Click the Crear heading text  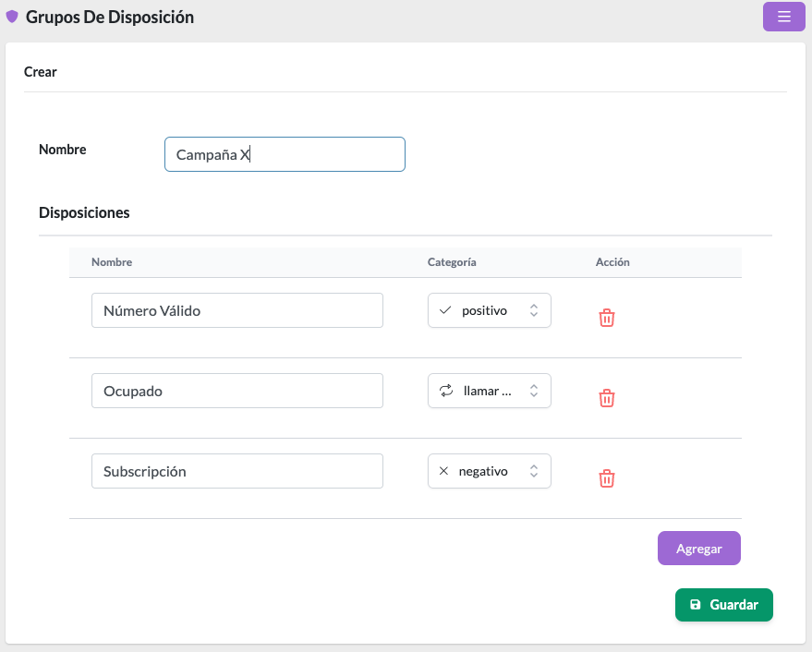coord(41,71)
